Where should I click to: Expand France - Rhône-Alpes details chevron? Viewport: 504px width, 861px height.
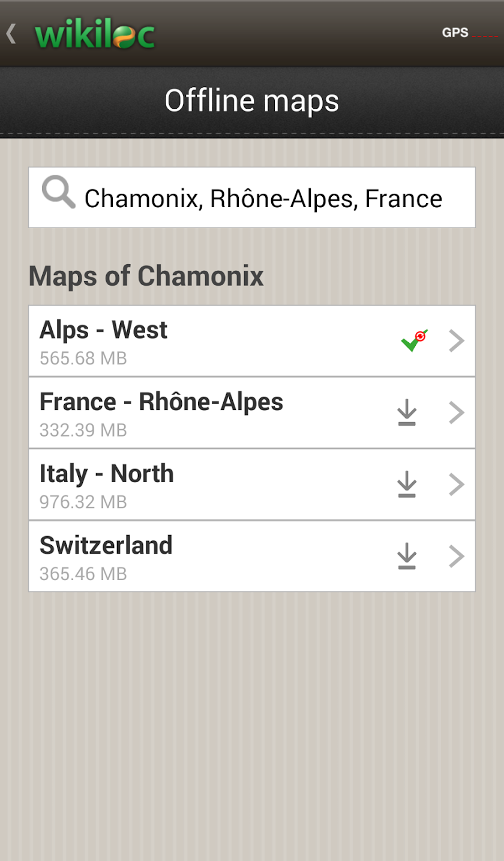[x=457, y=413]
